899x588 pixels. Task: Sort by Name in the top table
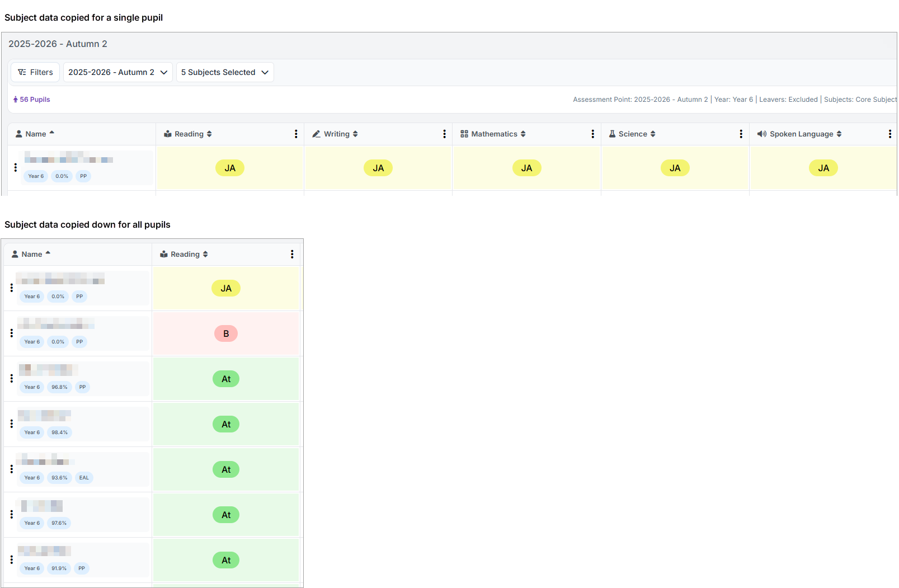coord(36,134)
